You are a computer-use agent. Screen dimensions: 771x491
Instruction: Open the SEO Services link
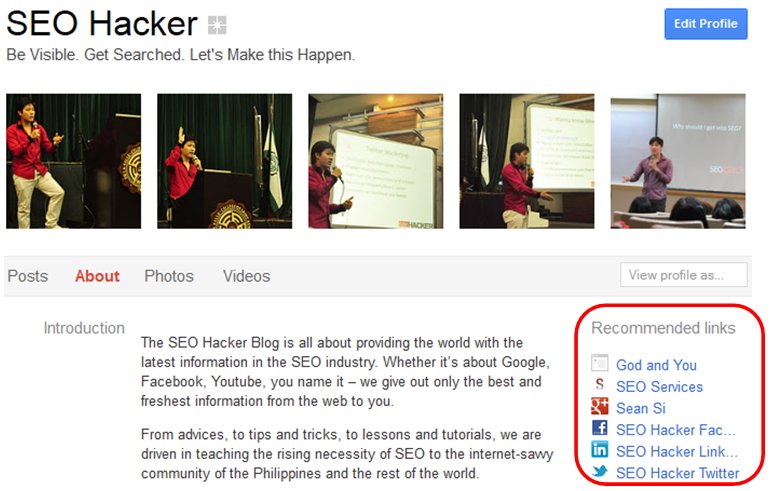point(659,387)
